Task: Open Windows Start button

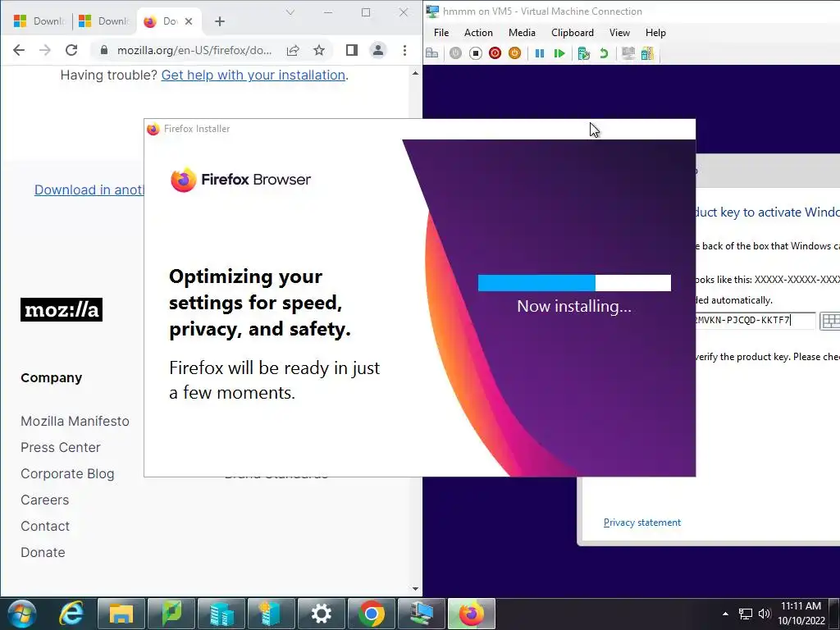Action: (x=21, y=614)
